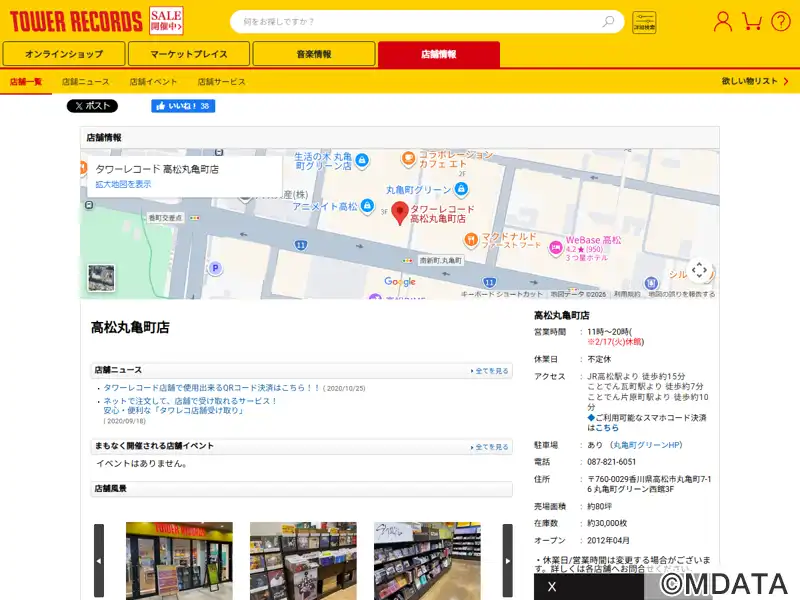800x600 pixels.
Task: Click 全てを見る in 店舗ニュース section
Action: coord(490,371)
